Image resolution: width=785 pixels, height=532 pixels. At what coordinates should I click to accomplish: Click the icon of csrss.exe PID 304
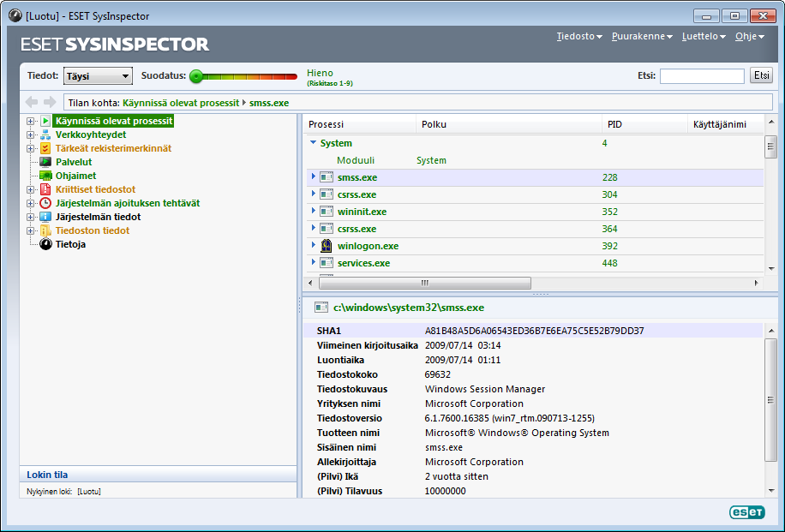pyautogui.click(x=327, y=194)
